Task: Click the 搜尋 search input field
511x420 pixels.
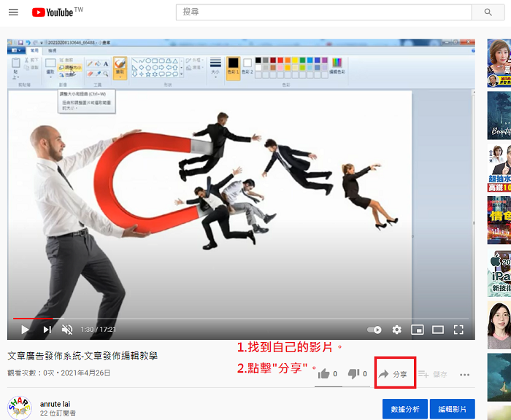Action: tap(323, 12)
